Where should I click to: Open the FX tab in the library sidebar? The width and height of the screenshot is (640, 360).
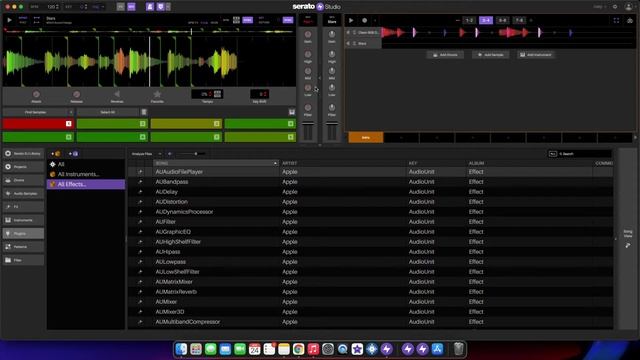tap(23, 207)
